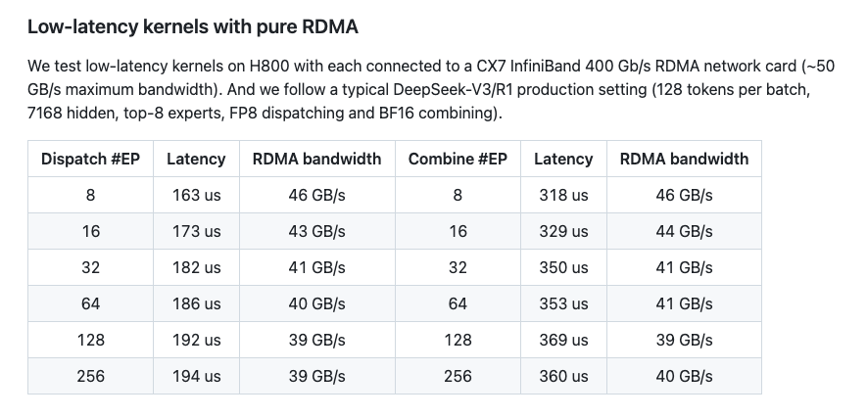This screenshot has height=418, width=868.
Task: Click the '350 us' latency cell
Action: (x=563, y=267)
